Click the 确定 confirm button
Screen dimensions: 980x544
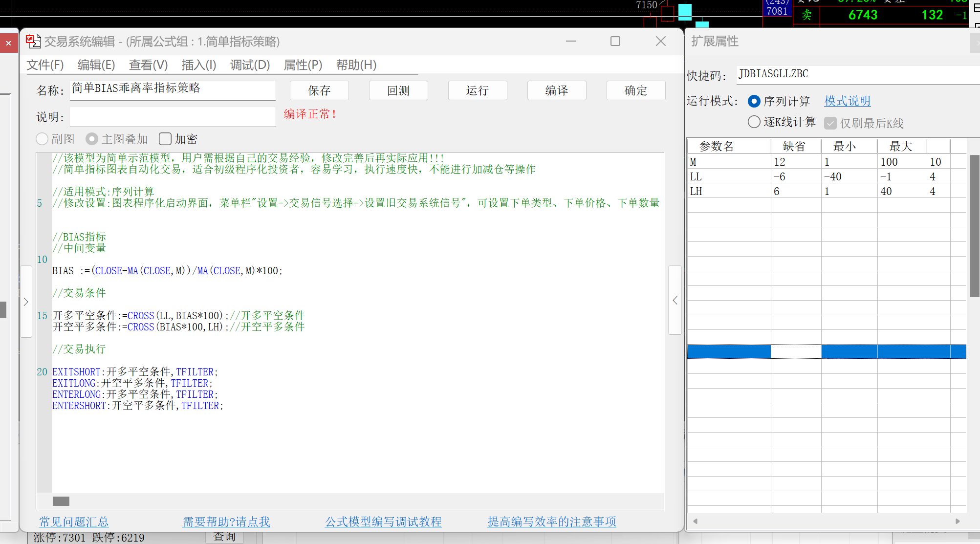[x=636, y=90]
